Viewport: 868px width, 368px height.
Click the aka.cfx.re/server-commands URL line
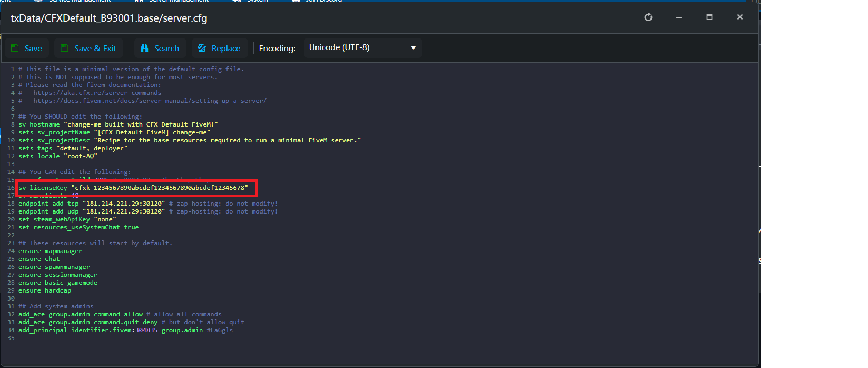(x=90, y=93)
